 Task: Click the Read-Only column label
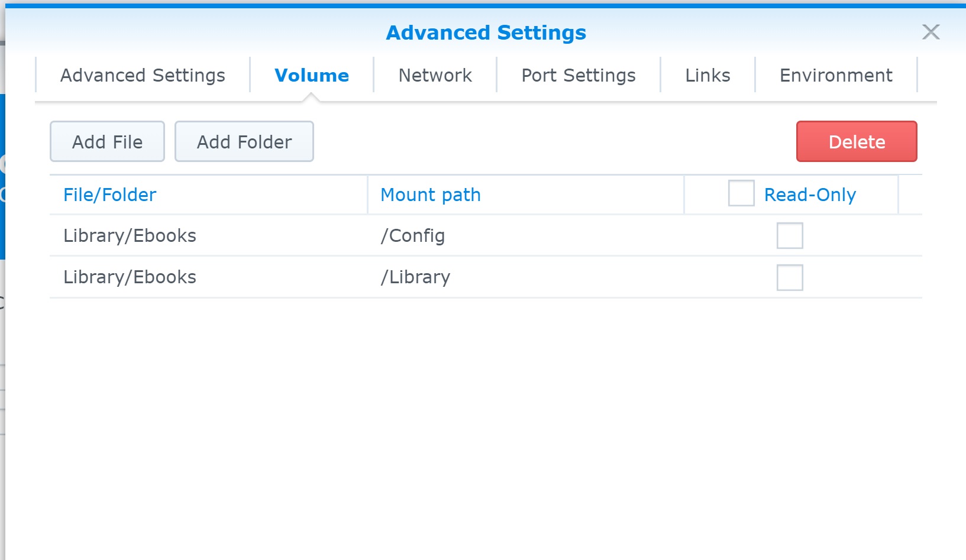tap(810, 195)
